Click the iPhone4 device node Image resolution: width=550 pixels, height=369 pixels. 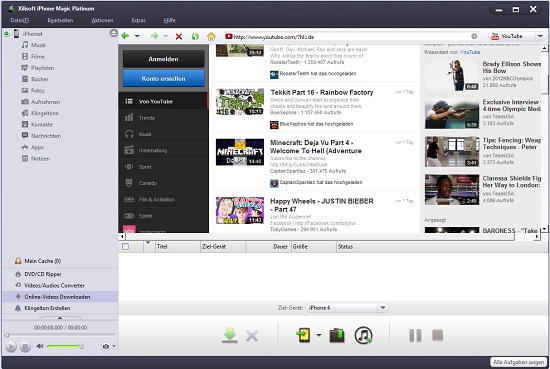pos(32,34)
